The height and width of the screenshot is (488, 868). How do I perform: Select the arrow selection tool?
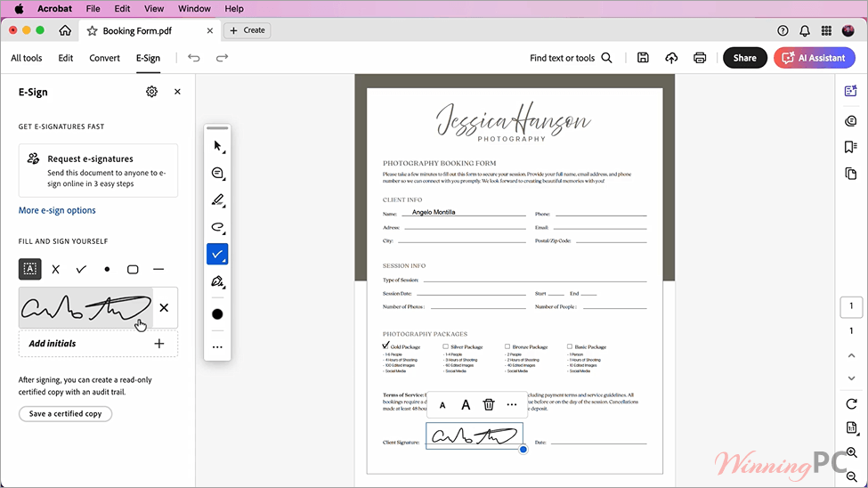(x=217, y=146)
